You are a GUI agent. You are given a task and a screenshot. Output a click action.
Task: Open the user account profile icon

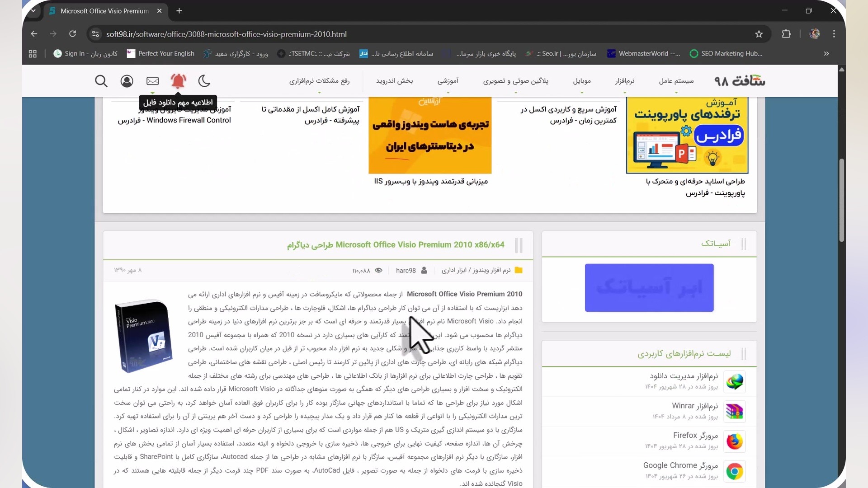tap(127, 81)
